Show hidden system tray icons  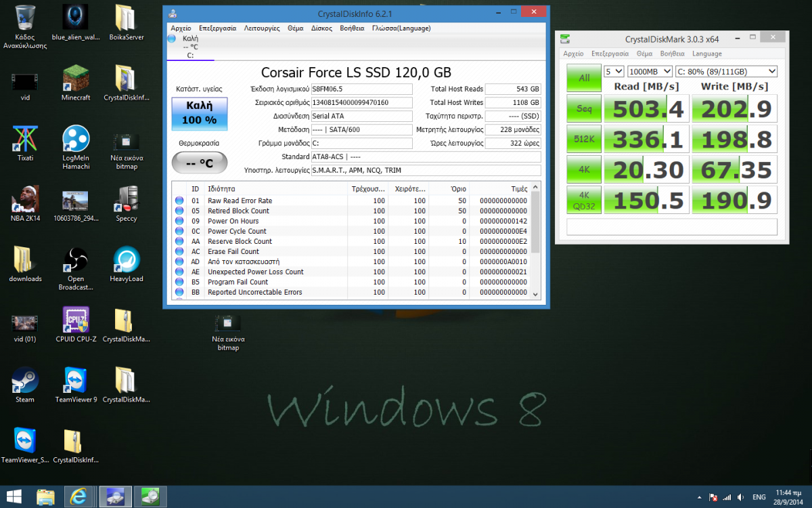coord(699,497)
